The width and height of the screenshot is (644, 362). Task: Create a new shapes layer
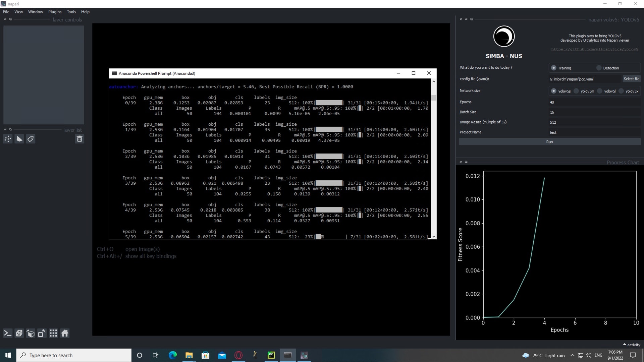pos(19,139)
